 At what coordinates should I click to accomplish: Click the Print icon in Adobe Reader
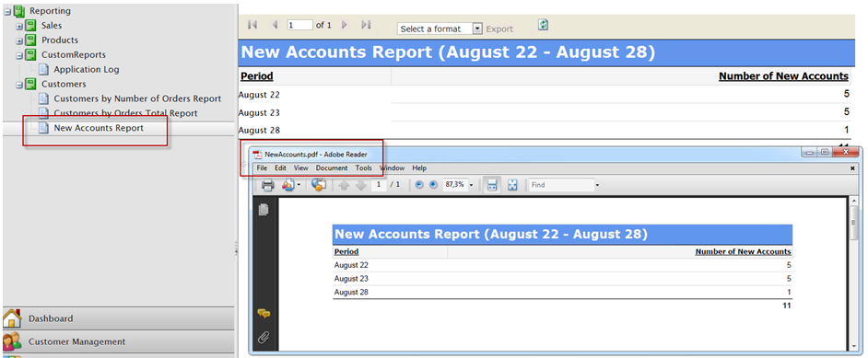(x=267, y=185)
